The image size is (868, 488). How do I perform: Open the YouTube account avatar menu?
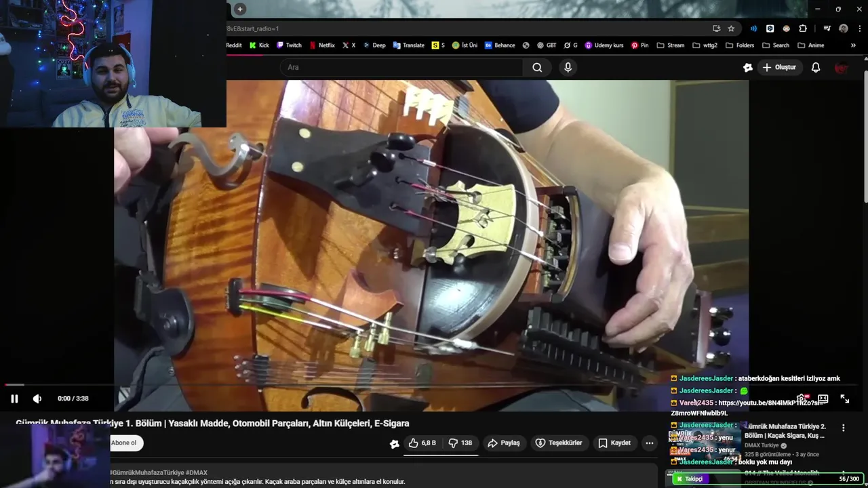coord(842,67)
